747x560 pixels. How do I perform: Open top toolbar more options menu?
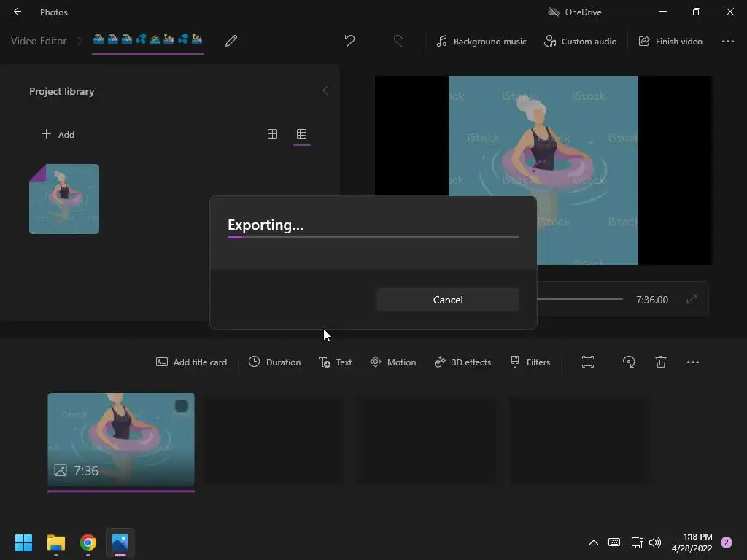[727, 42]
